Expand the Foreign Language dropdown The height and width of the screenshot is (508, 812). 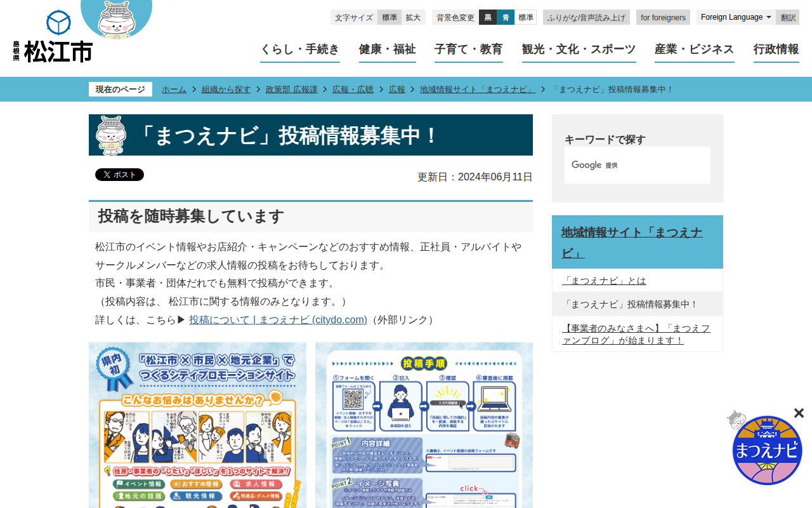click(x=736, y=17)
